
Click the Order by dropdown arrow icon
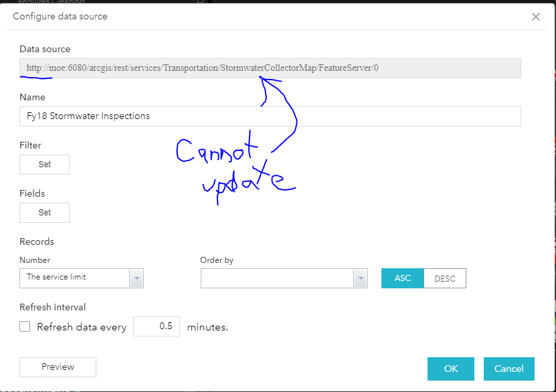pos(361,278)
